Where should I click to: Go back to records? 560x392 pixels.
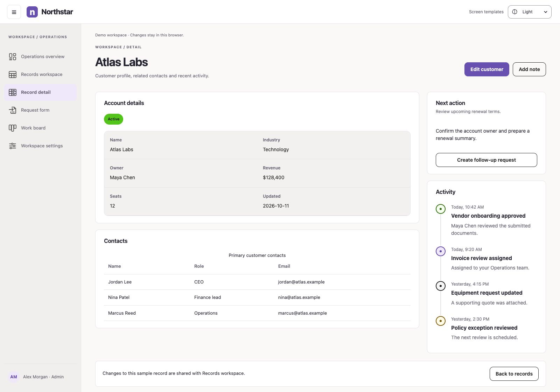point(514,374)
